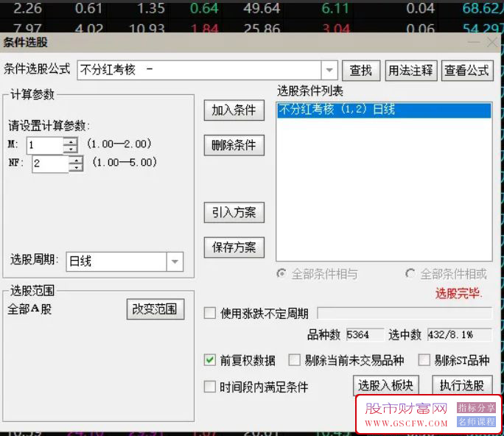Increase the NF parameter with up arrow
The width and height of the screenshot is (504, 436).
point(76,160)
